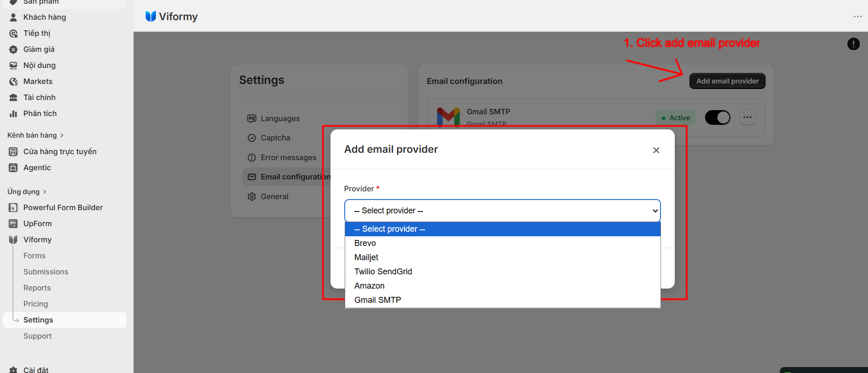Viewport: 868px width, 373px height.
Task: Expand Kênh bán hàng chevron
Action: coord(62,135)
